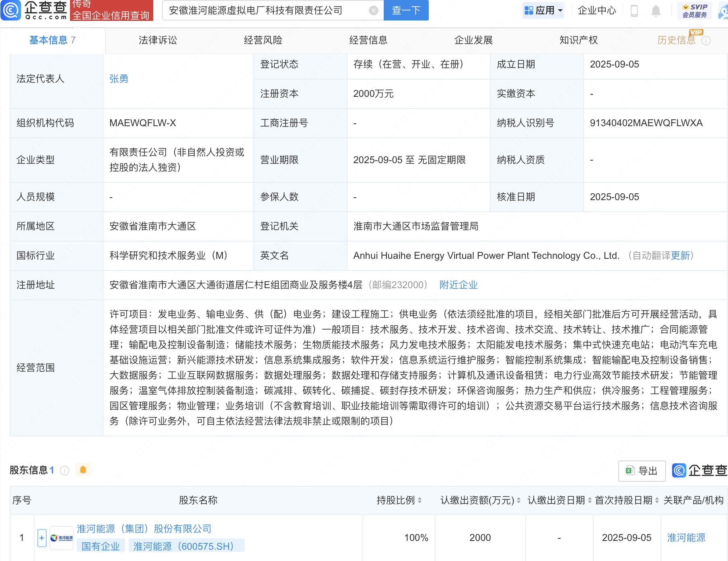
Task: Open the mobile phone app icon
Action: [x=634, y=10]
